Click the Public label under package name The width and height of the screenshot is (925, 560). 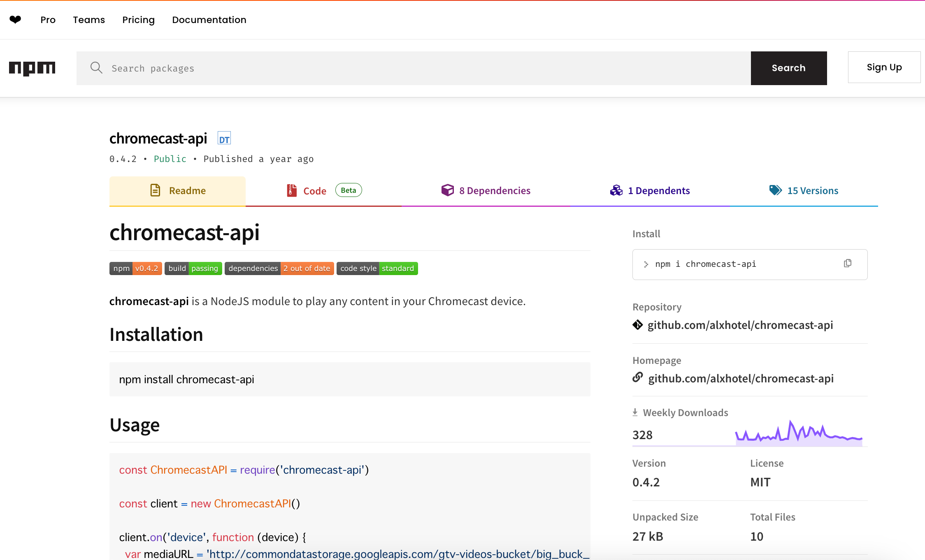point(170,159)
